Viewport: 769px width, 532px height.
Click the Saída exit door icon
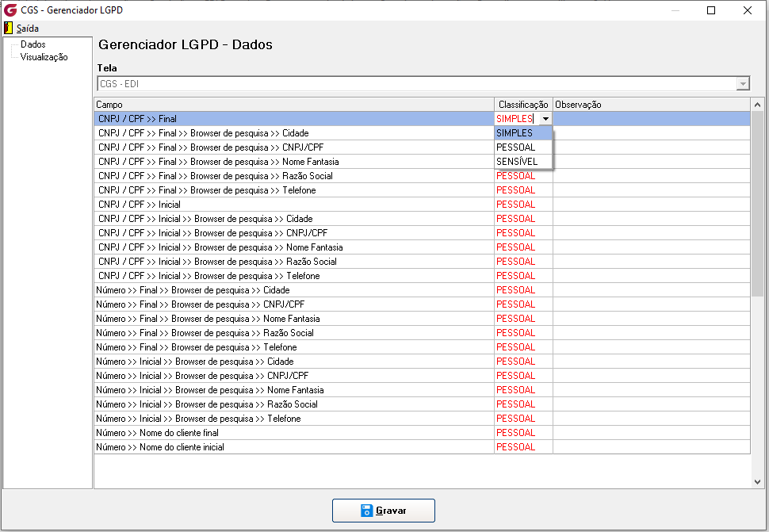coord(9,28)
